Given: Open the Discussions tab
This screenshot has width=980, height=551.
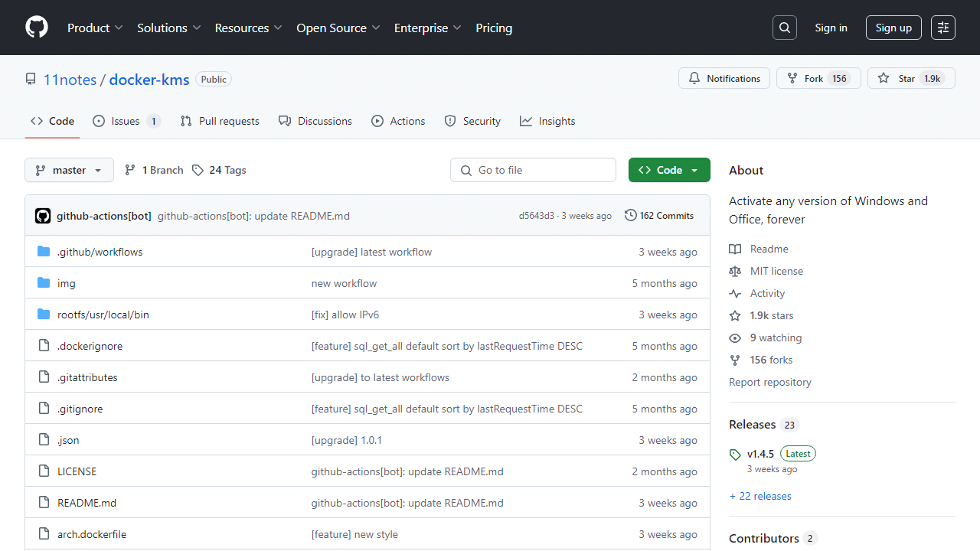Looking at the screenshot, I should (315, 121).
